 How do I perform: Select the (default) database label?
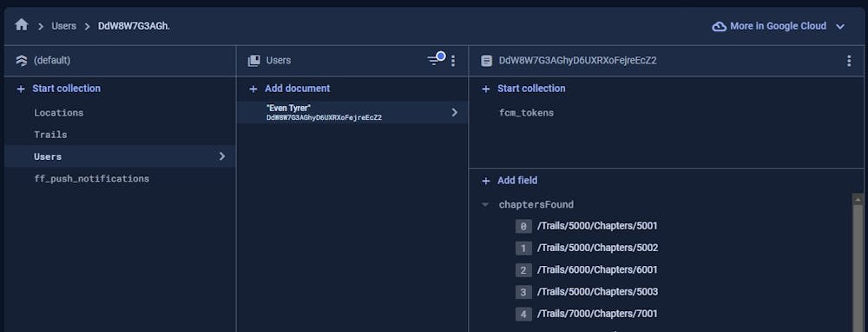tap(52, 61)
